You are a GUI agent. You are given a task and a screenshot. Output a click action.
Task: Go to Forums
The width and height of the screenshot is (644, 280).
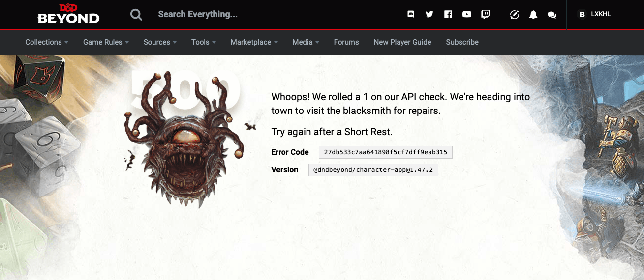tap(346, 42)
